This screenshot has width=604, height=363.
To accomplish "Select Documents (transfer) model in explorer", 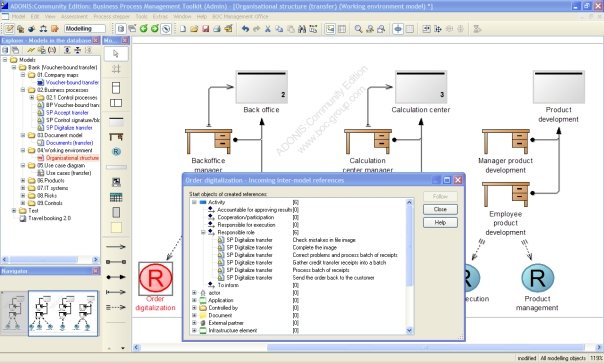I will 69,143.
